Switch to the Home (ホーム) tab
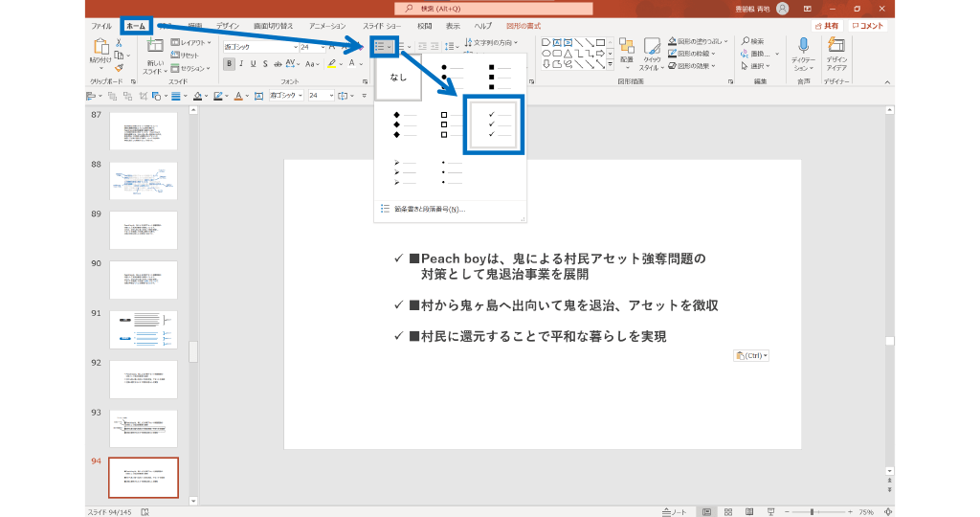This screenshot has width=980, height=517. click(x=135, y=26)
